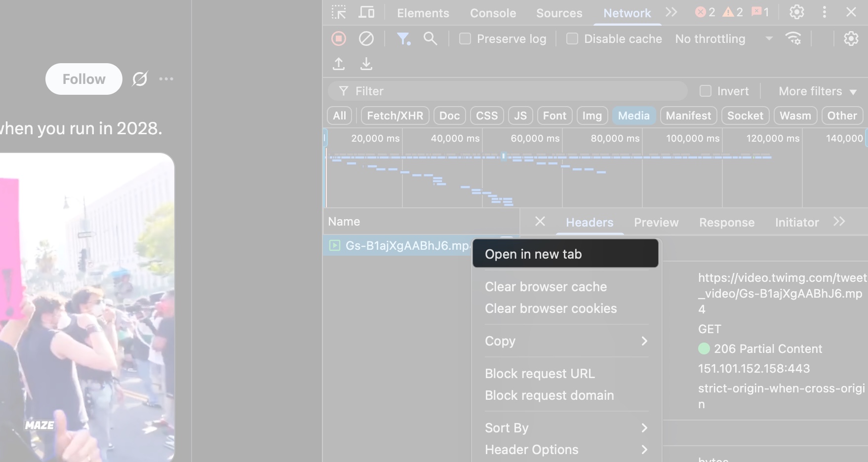The width and height of the screenshot is (868, 462).
Task: Enable Disable cache
Action: pos(572,38)
